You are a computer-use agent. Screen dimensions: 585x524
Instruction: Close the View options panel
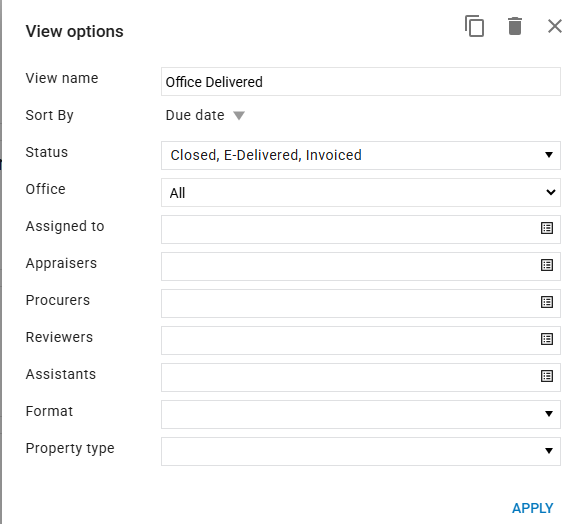coord(555,26)
